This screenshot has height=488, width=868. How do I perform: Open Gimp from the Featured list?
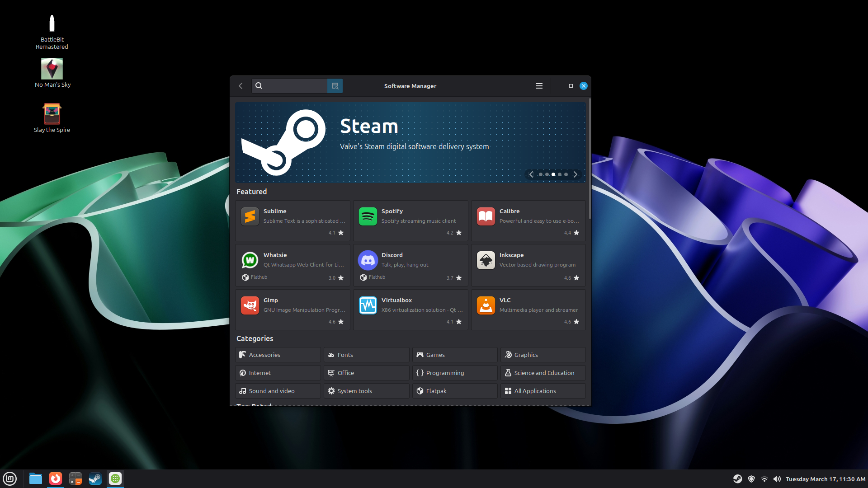tap(292, 310)
